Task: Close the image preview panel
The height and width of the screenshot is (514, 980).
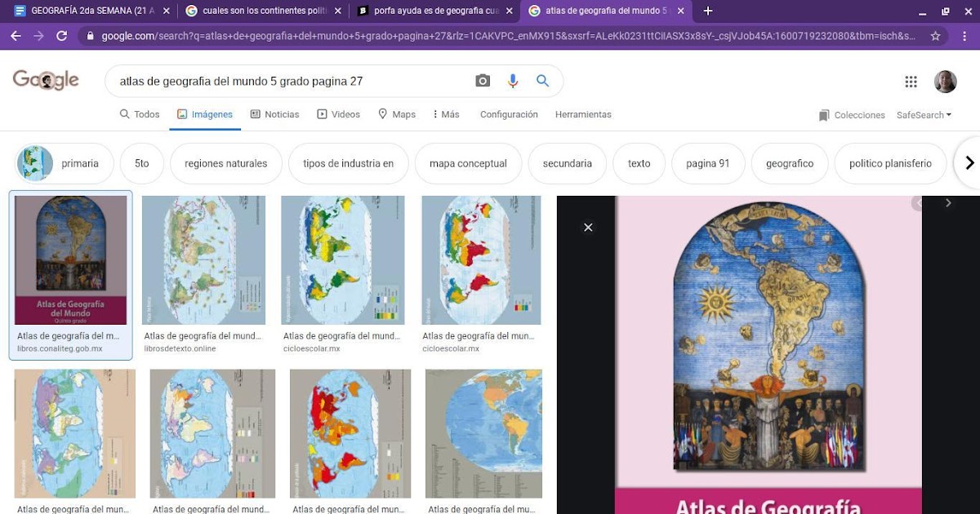Action: pyautogui.click(x=588, y=228)
